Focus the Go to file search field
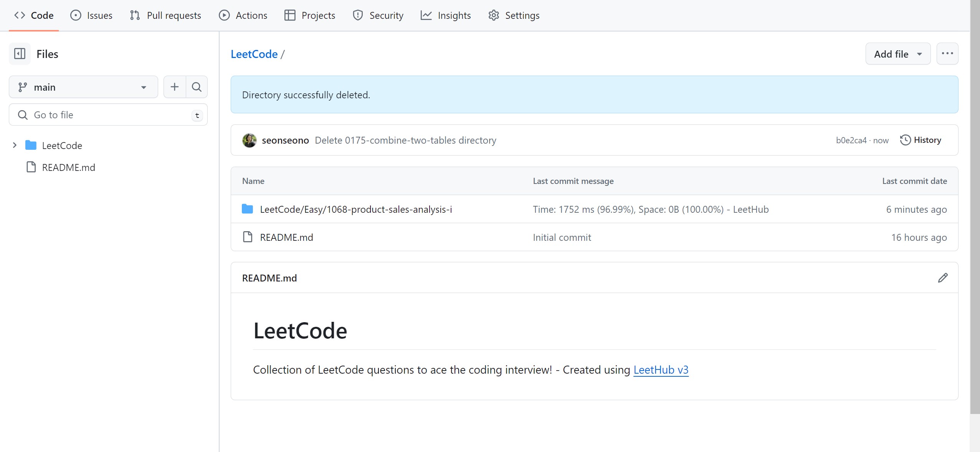This screenshot has width=980, height=452. [107, 115]
